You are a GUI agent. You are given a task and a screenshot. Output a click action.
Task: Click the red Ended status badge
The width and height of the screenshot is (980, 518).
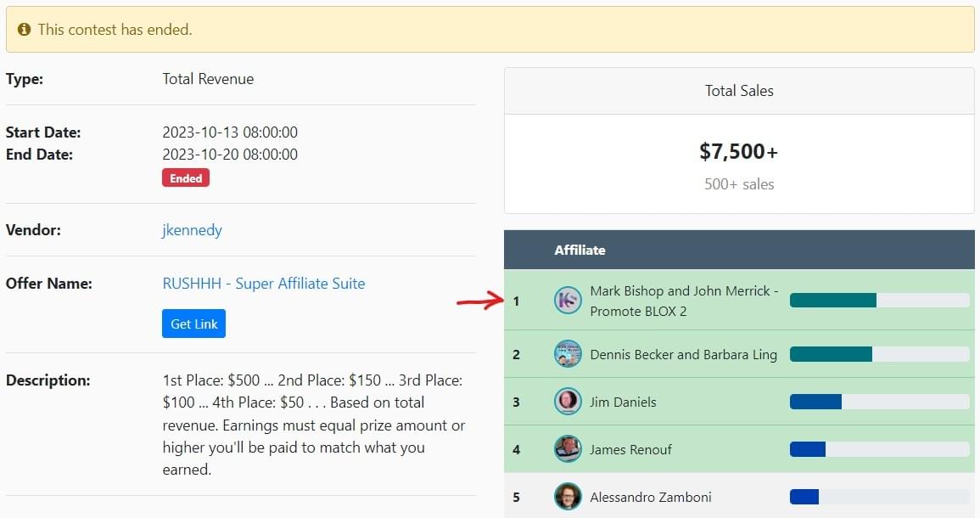point(186,178)
